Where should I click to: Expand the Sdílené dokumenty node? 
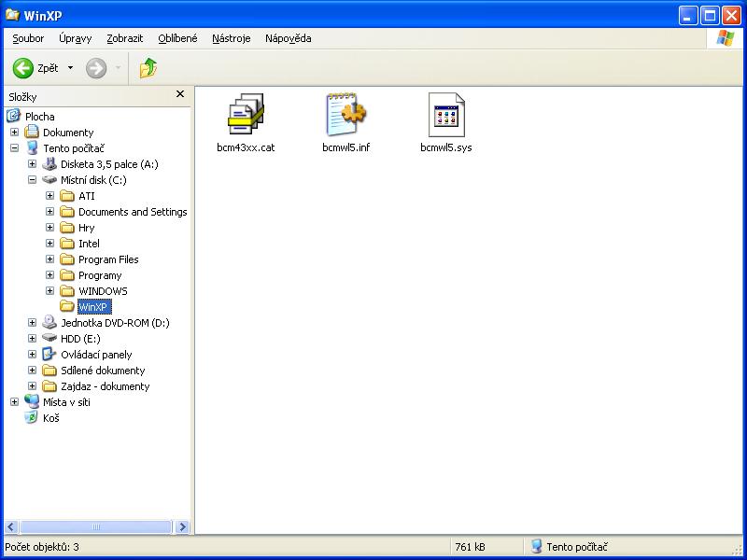[32, 370]
